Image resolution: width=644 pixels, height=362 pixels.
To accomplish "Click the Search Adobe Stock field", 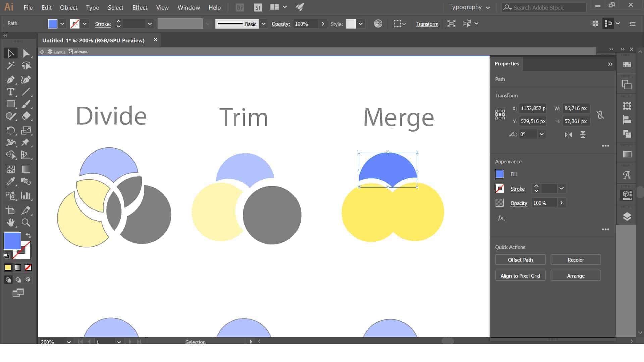I will [544, 7].
